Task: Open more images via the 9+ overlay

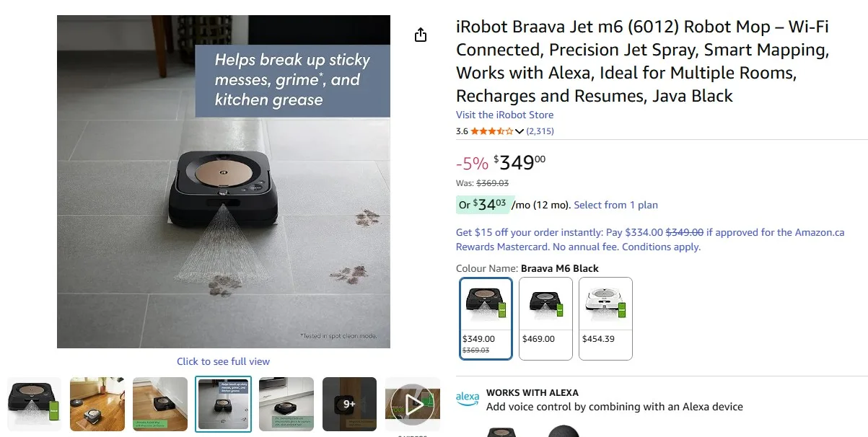Action: (349, 405)
